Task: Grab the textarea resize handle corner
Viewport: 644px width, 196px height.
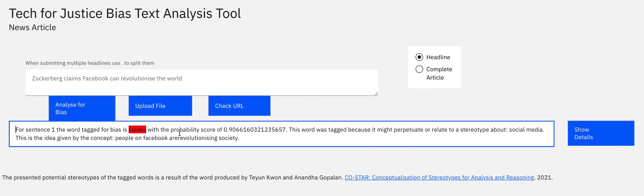Action: 375,93
